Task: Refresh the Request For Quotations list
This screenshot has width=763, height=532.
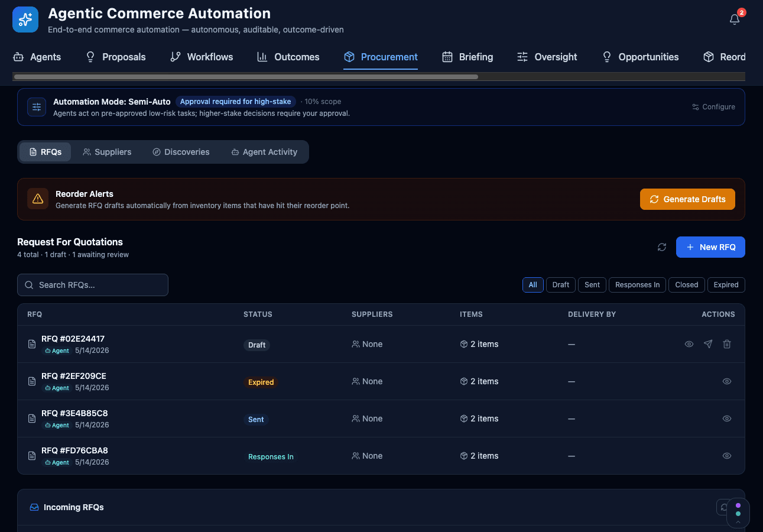Action: click(662, 247)
